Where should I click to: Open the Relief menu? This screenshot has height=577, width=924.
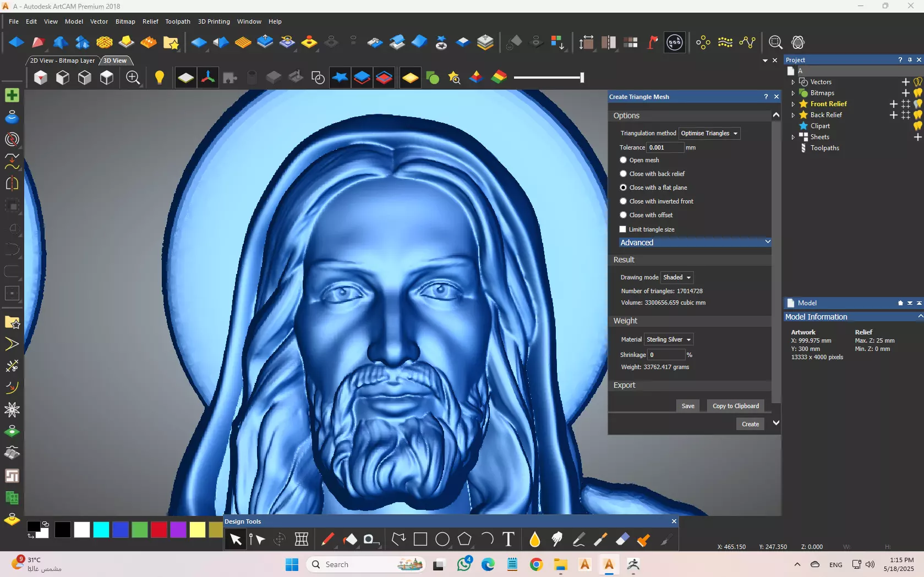coord(150,21)
